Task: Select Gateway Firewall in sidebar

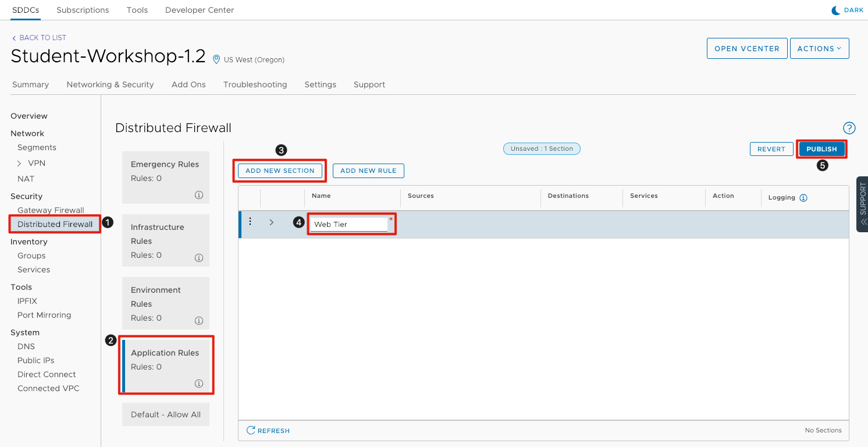Action: (51, 210)
